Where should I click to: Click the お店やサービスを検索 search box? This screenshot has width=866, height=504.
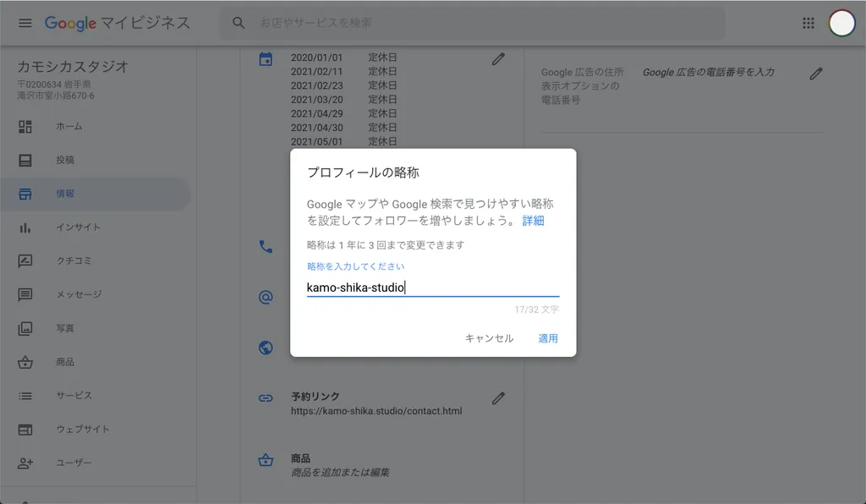click(473, 23)
